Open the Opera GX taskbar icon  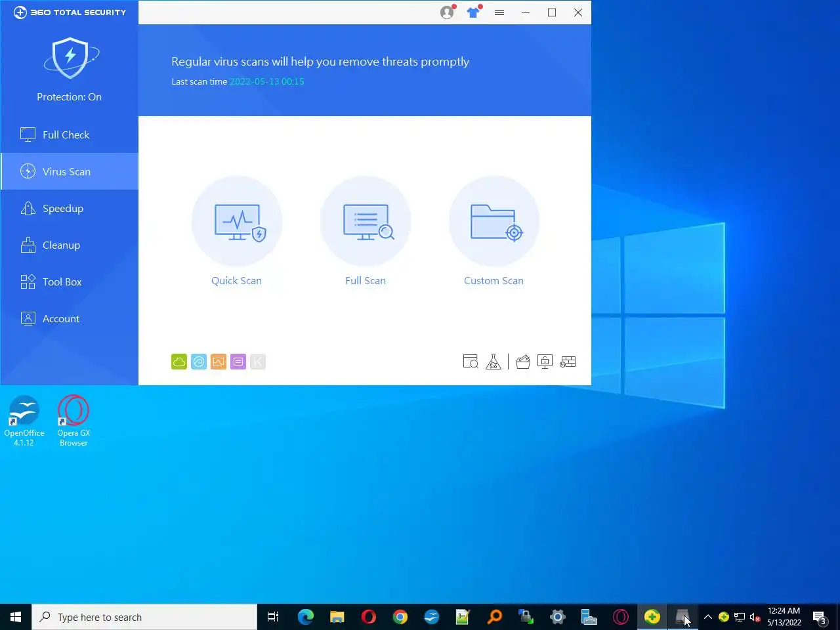click(x=620, y=617)
